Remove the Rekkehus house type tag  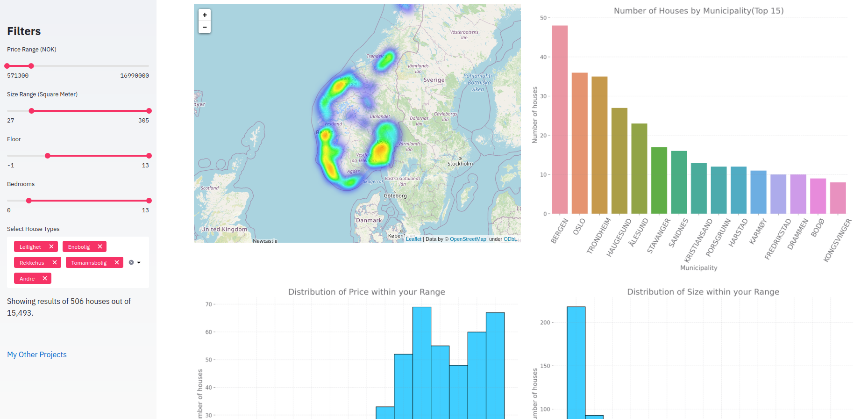[55, 262]
